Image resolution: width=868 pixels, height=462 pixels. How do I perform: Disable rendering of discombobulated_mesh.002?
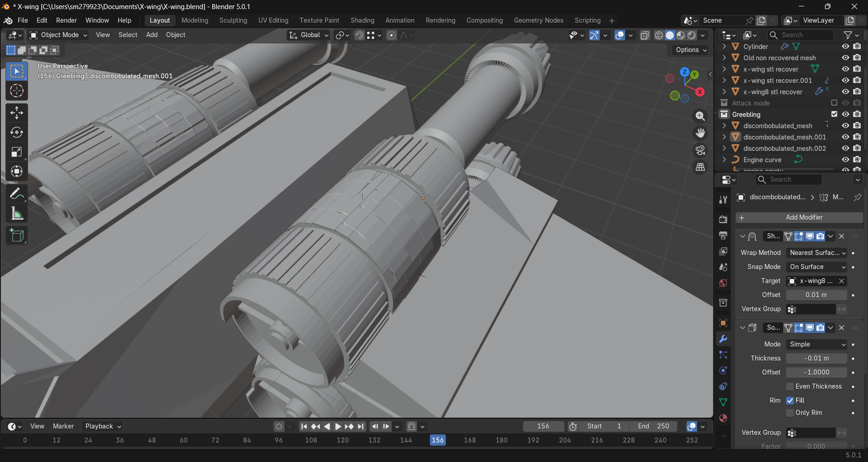point(857,148)
